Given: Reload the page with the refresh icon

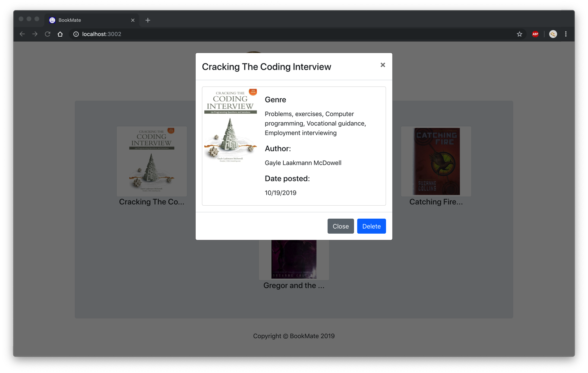Looking at the screenshot, I should 47,34.
